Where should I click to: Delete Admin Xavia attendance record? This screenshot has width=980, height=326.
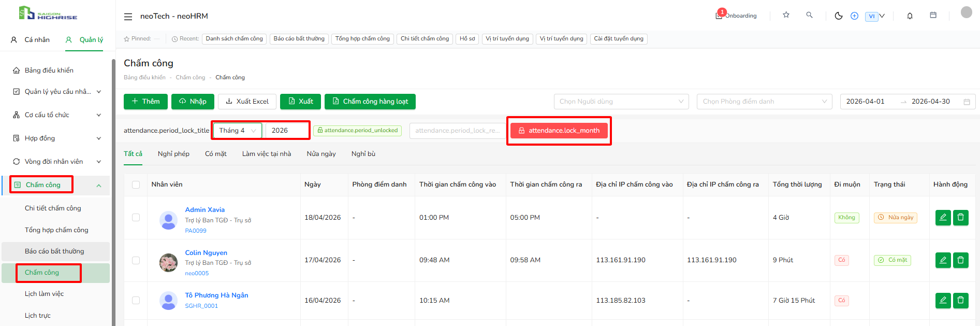click(x=960, y=218)
